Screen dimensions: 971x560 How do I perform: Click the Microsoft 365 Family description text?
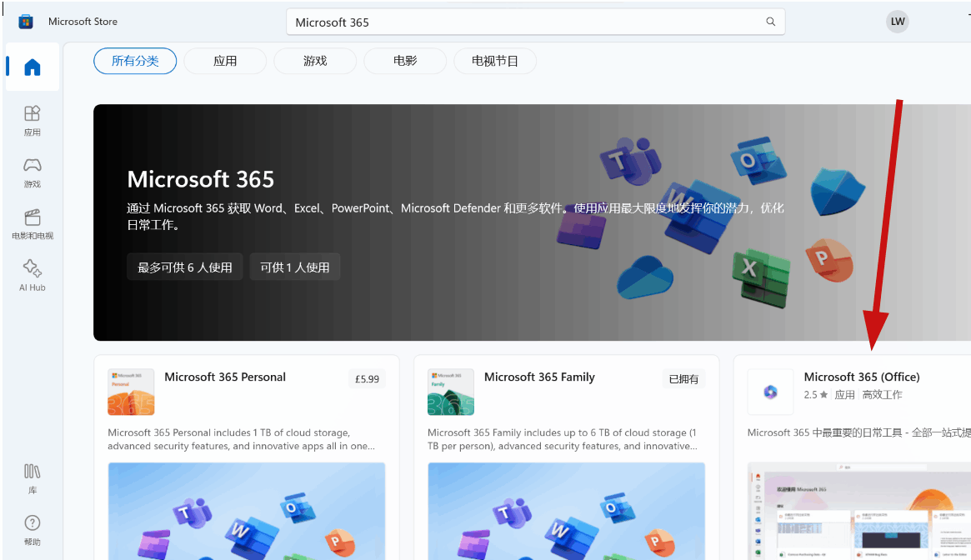click(x=563, y=439)
